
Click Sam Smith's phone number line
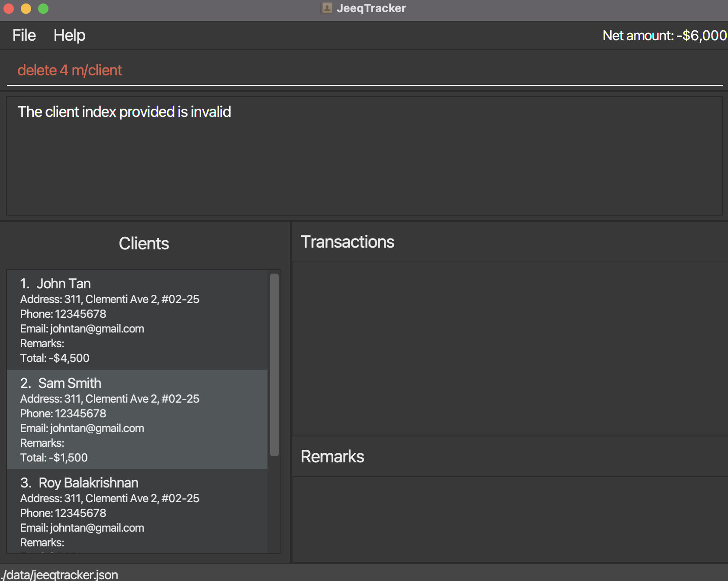click(63, 413)
